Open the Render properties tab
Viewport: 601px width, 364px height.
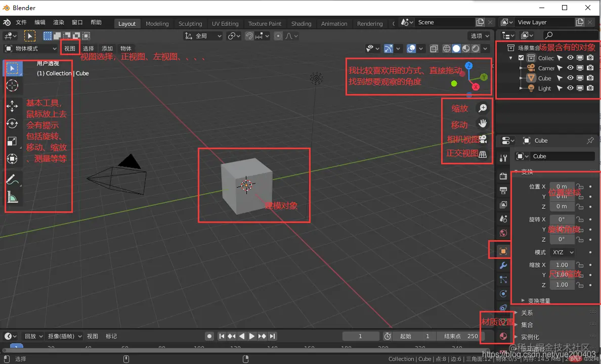pyautogui.click(x=503, y=176)
